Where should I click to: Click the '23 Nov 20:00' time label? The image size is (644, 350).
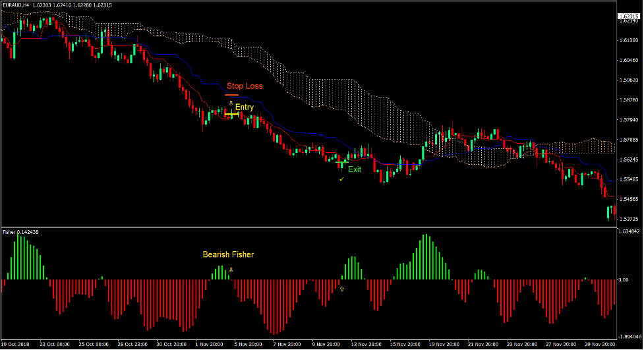coord(523,344)
